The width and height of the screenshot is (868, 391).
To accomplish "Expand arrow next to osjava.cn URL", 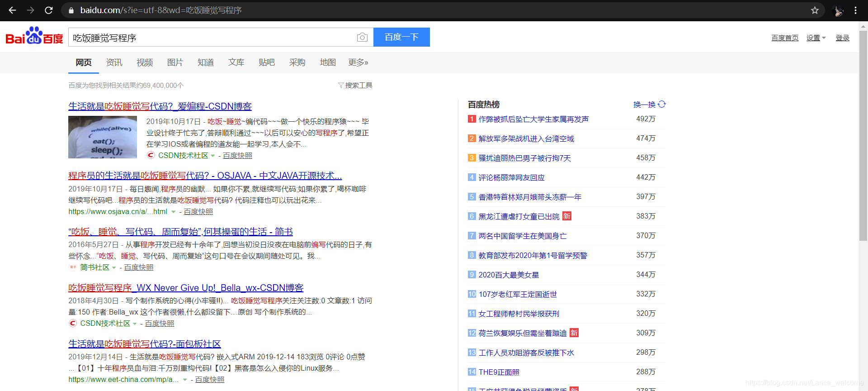I will pyautogui.click(x=173, y=212).
